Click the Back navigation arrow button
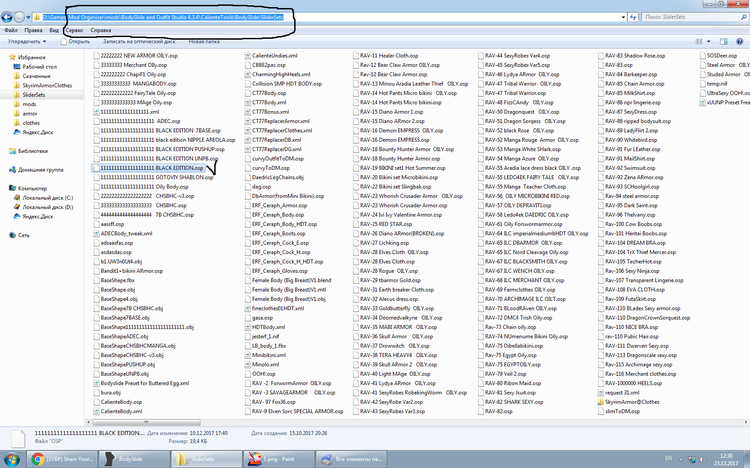 (7, 17)
